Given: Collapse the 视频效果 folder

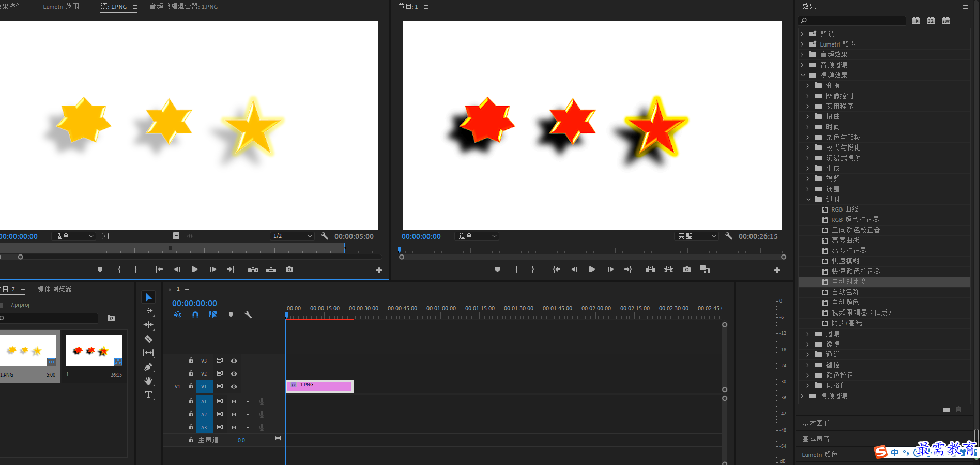Looking at the screenshot, I should tap(803, 75).
